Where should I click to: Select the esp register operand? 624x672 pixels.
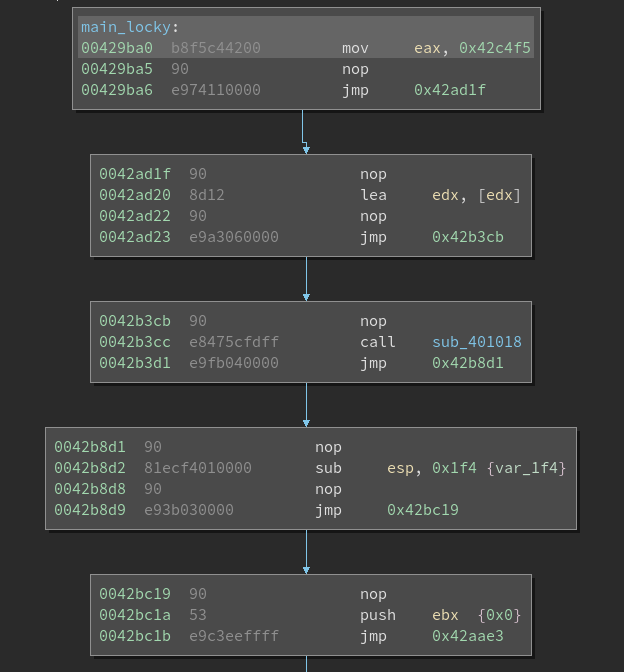400,468
